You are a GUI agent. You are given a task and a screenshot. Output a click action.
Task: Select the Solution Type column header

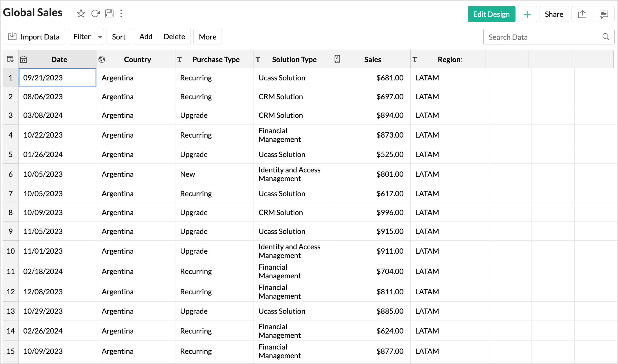point(293,59)
